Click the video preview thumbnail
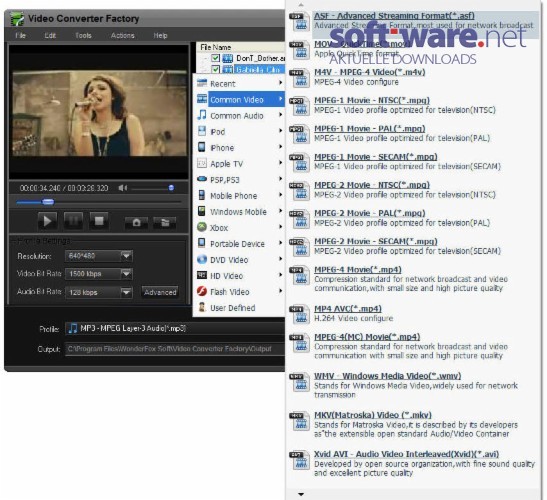547x500 pixels. [99, 113]
